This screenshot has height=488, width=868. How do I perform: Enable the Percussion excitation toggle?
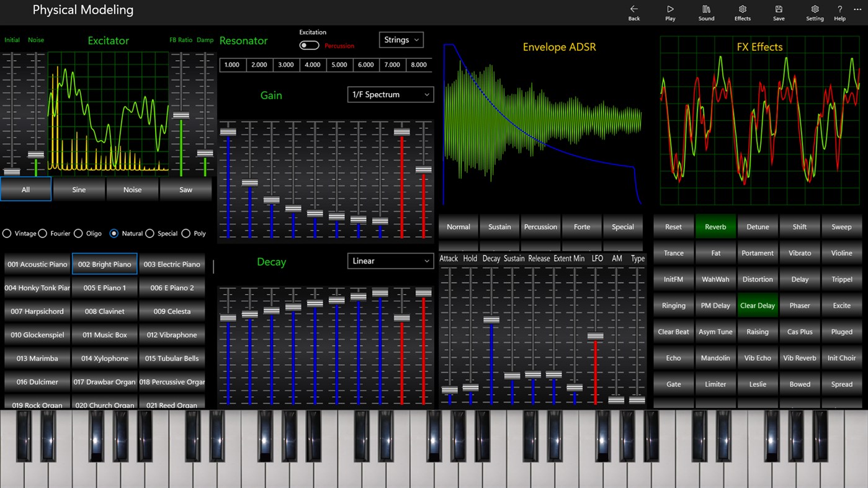coord(308,45)
